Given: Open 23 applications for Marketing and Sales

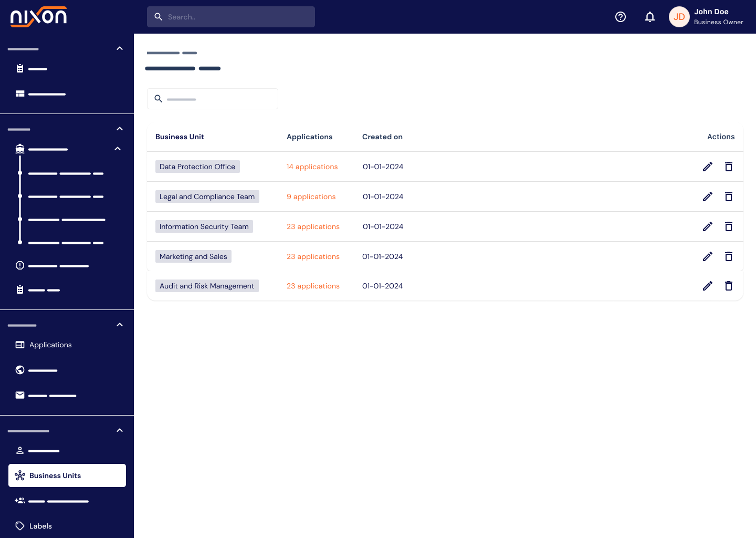Looking at the screenshot, I should [x=313, y=256].
